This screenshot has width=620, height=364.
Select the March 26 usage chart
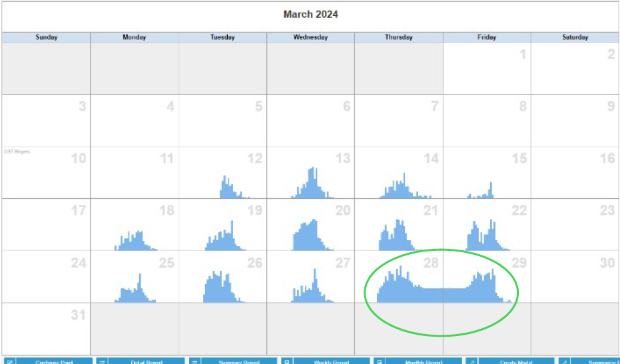[218, 289]
